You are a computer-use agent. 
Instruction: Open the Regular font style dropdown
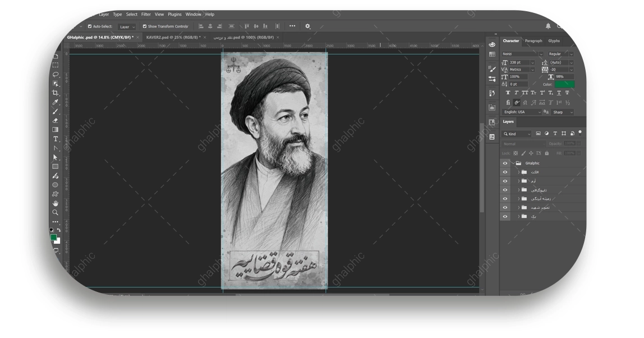tap(560, 54)
